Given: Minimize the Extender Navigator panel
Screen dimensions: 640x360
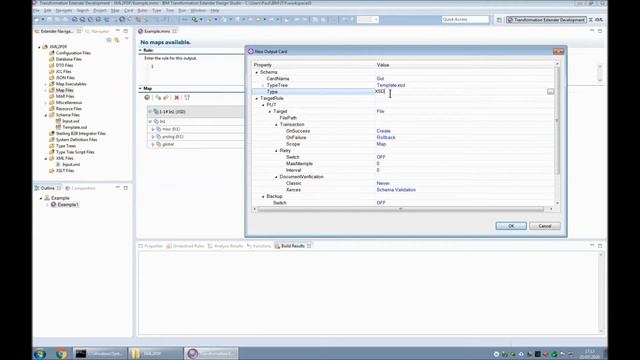Looking at the screenshot, I should (118, 31).
